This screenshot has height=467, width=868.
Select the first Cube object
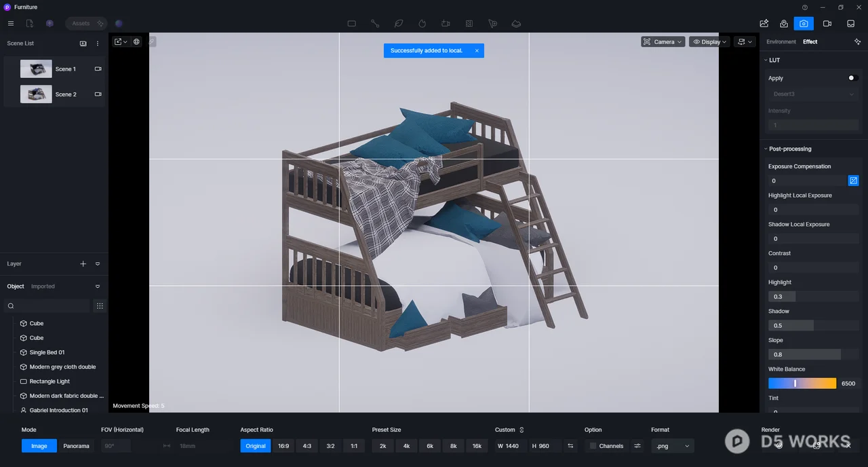(x=37, y=324)
